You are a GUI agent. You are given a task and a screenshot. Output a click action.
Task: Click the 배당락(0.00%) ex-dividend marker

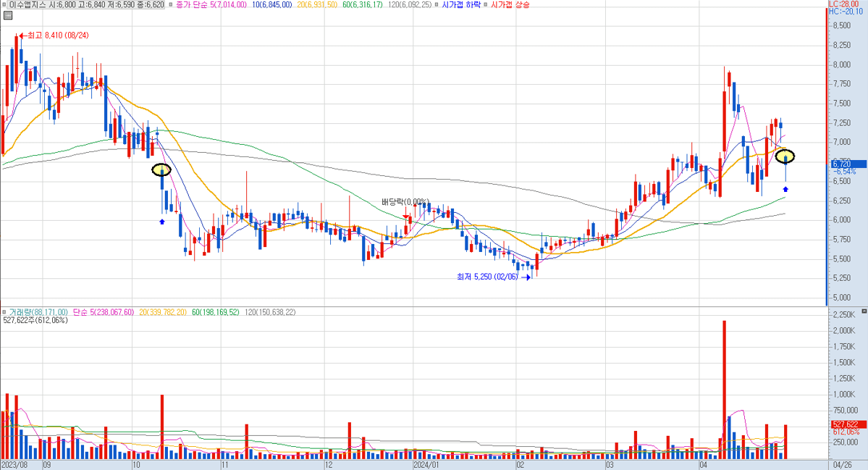[x=405, y=201]
